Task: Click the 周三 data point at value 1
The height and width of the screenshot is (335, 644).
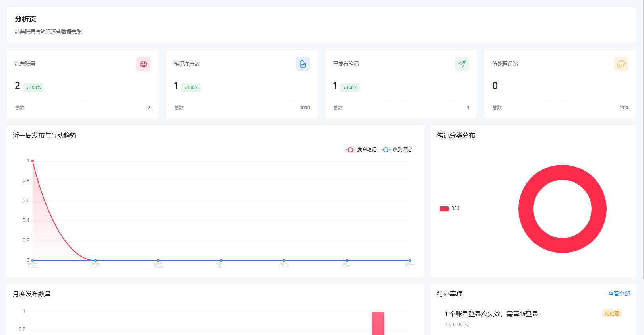Action: (x=33, y=161)
